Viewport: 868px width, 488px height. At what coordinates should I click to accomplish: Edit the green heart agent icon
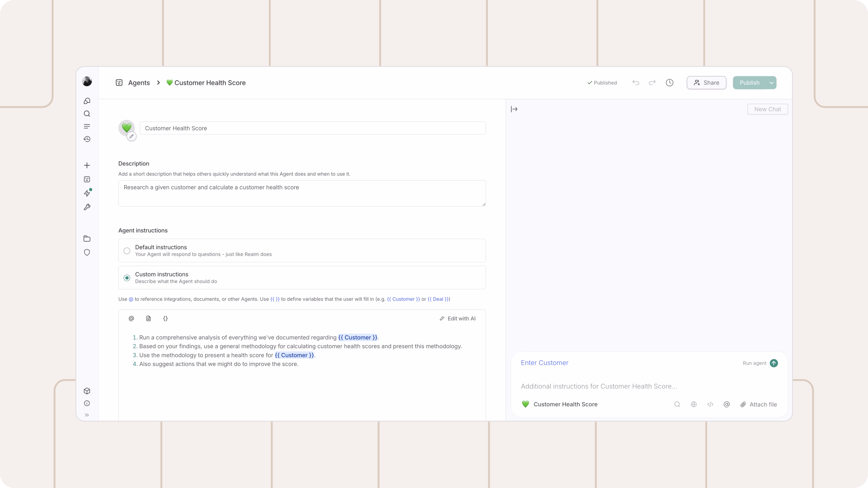click(131, 136)
